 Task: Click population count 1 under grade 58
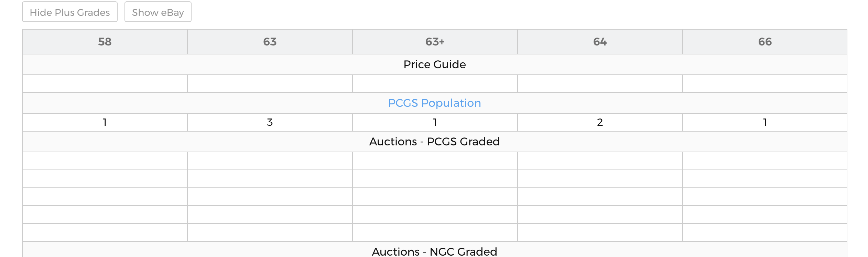(105, 122)
